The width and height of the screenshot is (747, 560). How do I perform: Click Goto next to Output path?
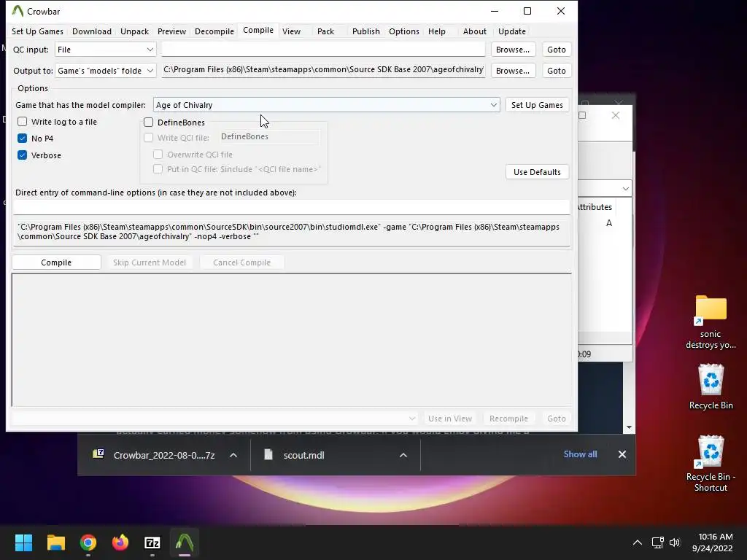tap(556, 71)
